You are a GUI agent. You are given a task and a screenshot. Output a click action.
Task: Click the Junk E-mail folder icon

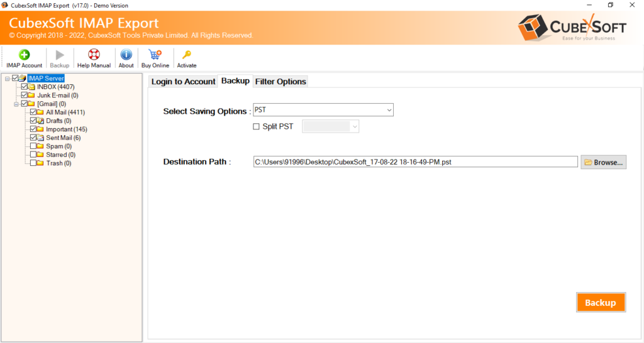point(31,95)
